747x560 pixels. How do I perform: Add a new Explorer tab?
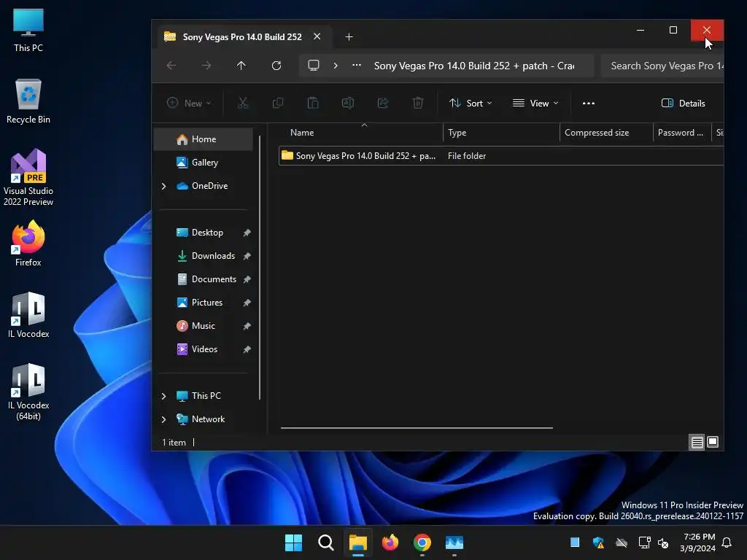coord(349,36)
